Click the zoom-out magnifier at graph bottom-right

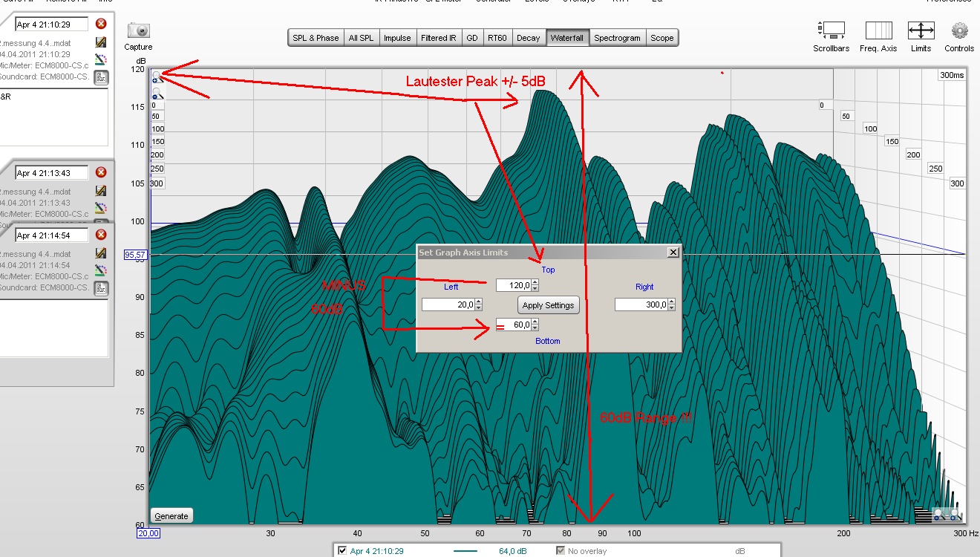pyautogui.click(x=938, y=513)
